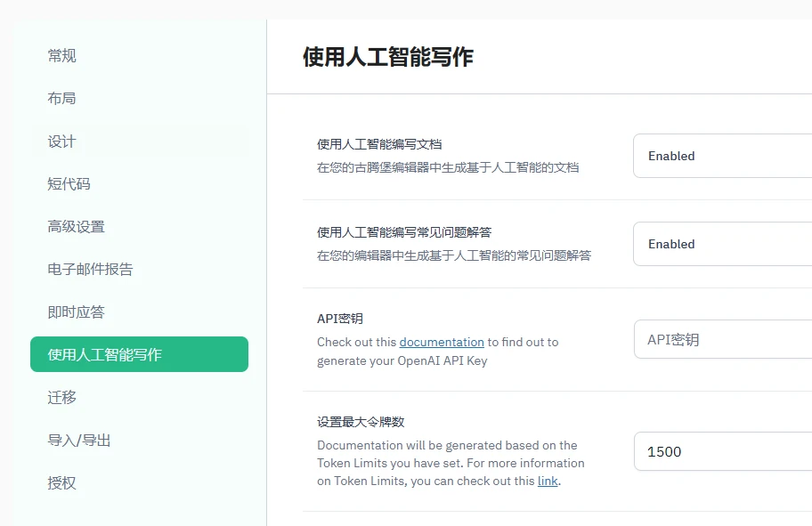Open the 授权 settings section

pyautogui.click(x=61, y=482)
